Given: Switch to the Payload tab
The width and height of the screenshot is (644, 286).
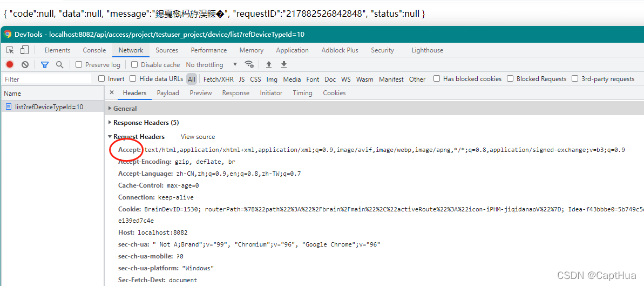Looking at the screenshot, I should pyautogui.click(x=168, y=93).
